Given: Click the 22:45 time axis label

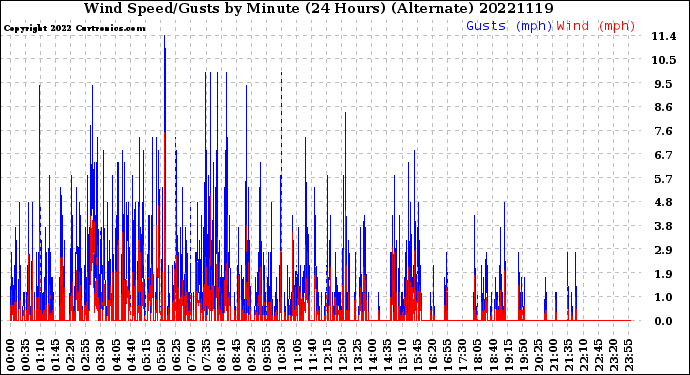Looking at the screenshot, I should [598, 354].
